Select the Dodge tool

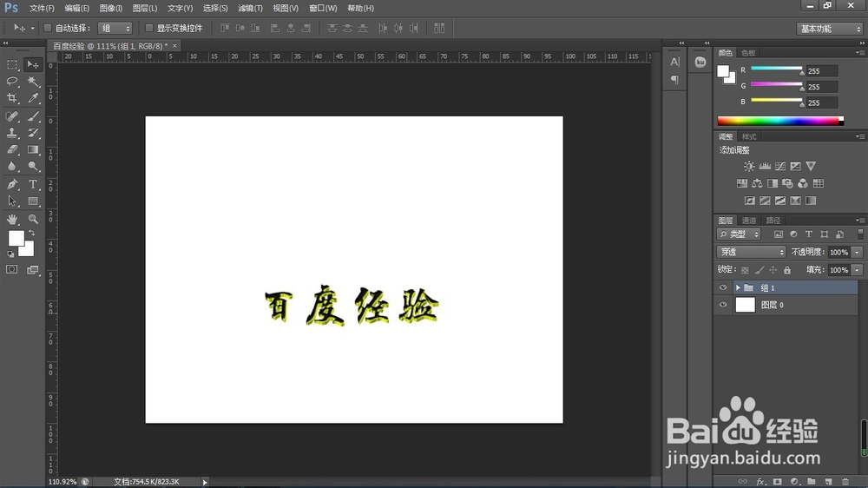(x=33, y=166)
